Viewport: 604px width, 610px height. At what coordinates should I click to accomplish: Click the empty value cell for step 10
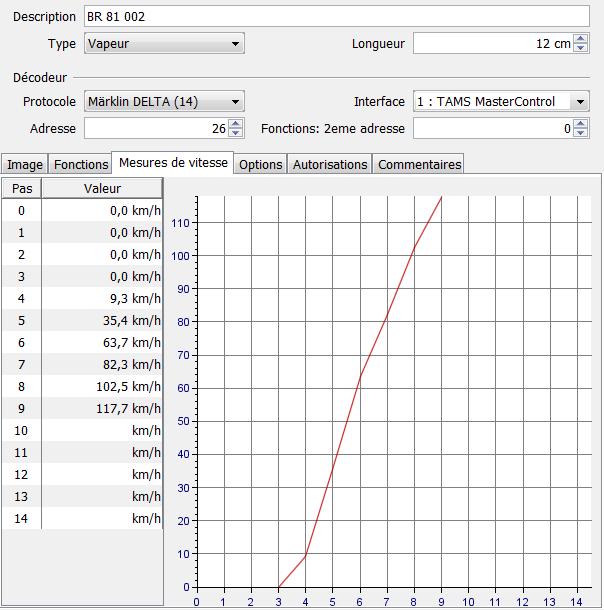(102, 430)
